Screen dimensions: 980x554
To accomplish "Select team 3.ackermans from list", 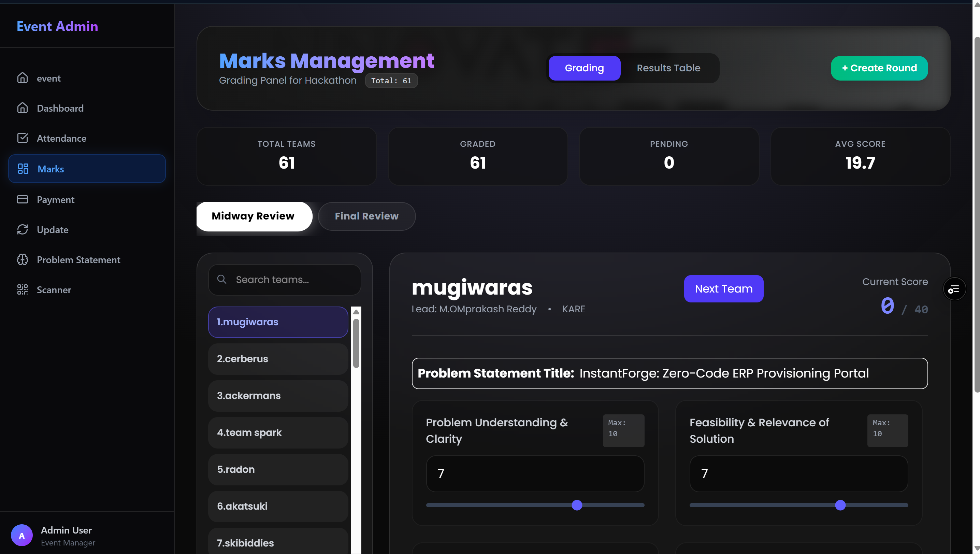I will point(278,396).
